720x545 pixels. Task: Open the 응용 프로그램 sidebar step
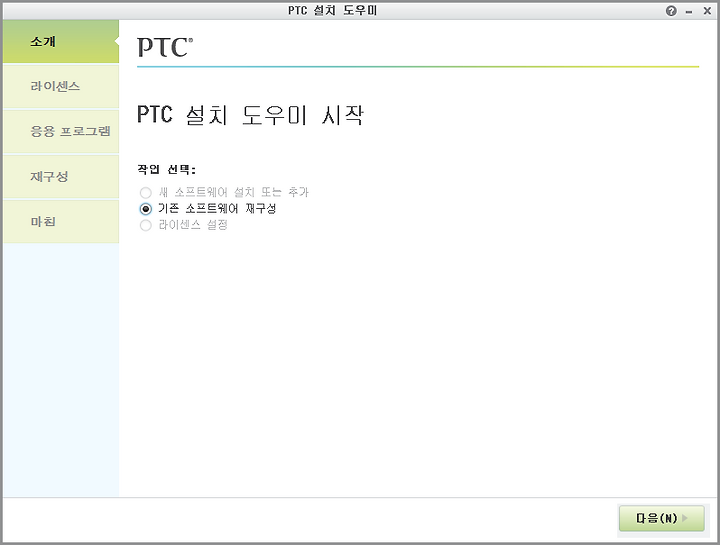(x=61, y=131)
